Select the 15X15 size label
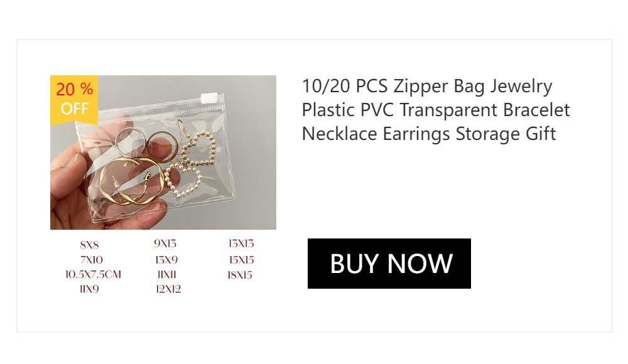Screen dimensions: 628x364 (x=242, y=260)
